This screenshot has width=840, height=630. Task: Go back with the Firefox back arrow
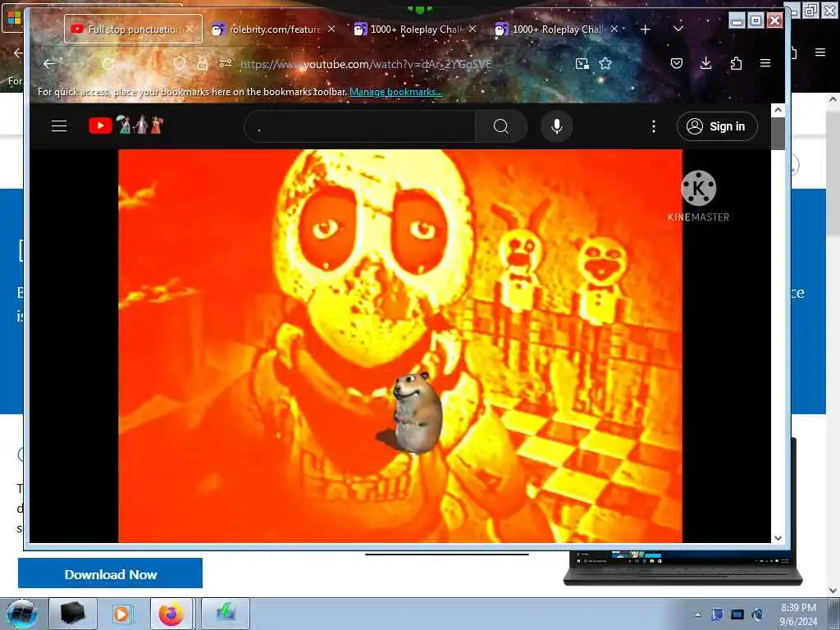(x=49, y=64)
